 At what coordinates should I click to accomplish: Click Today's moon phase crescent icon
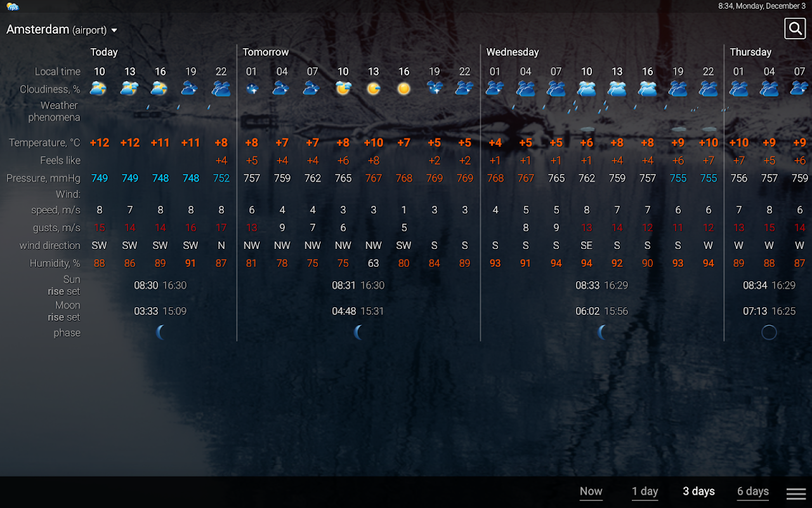161,332
